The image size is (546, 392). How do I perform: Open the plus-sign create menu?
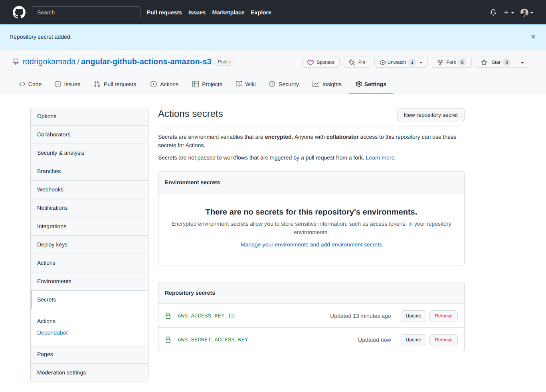pyautogui.click(x=506, y=12)
